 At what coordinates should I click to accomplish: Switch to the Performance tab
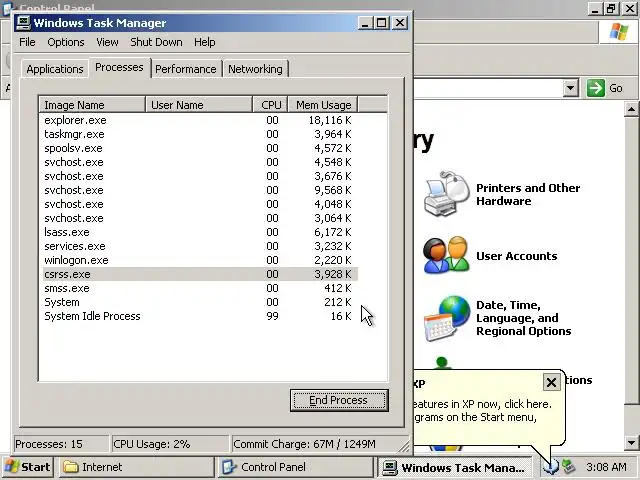[186, 69]
